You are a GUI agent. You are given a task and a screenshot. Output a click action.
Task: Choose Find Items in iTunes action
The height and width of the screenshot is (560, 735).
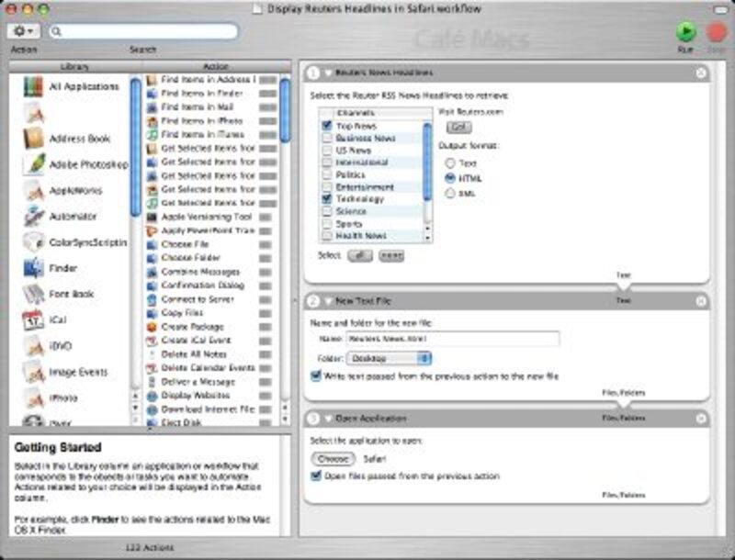click(x=211, y=135)
